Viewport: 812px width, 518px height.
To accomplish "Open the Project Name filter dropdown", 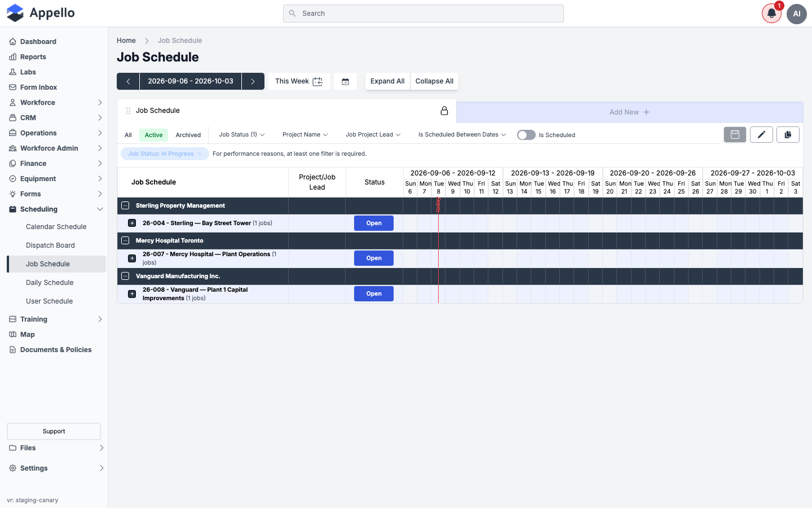I will (305, 135).
